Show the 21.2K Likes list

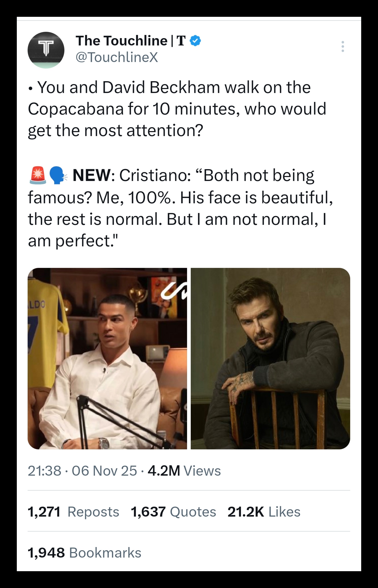coord(264,512)
